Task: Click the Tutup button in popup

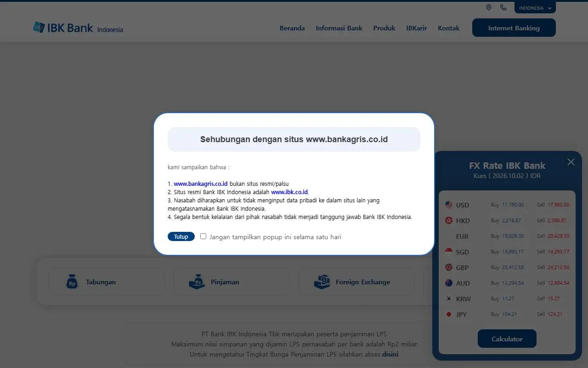Action: click(x=181, y=236)
